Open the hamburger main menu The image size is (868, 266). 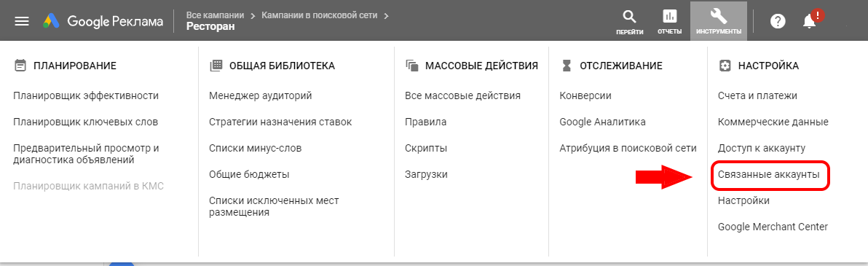(22, 22)
